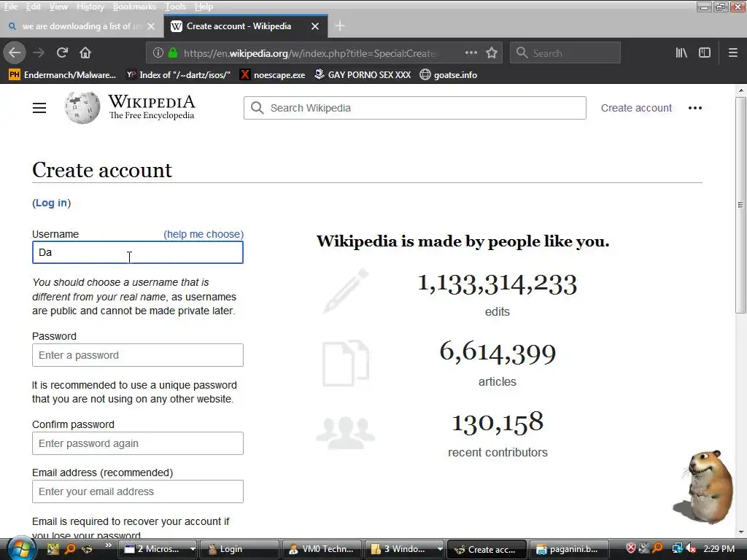Open a new browser tab with plus icon
Viewport: 747px width, 560px height.
coord(340,26)
